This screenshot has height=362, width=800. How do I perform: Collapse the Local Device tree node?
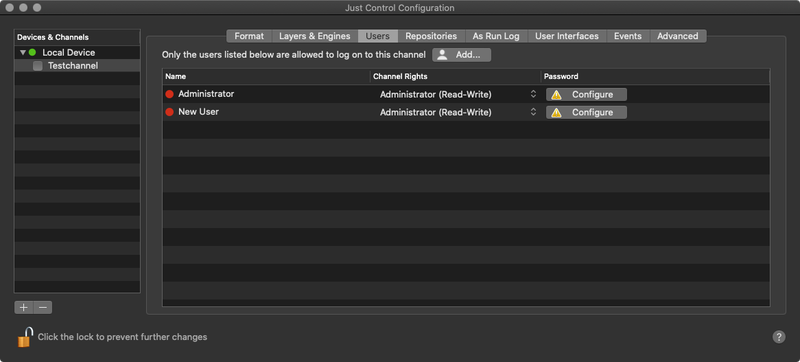(23, 53)
